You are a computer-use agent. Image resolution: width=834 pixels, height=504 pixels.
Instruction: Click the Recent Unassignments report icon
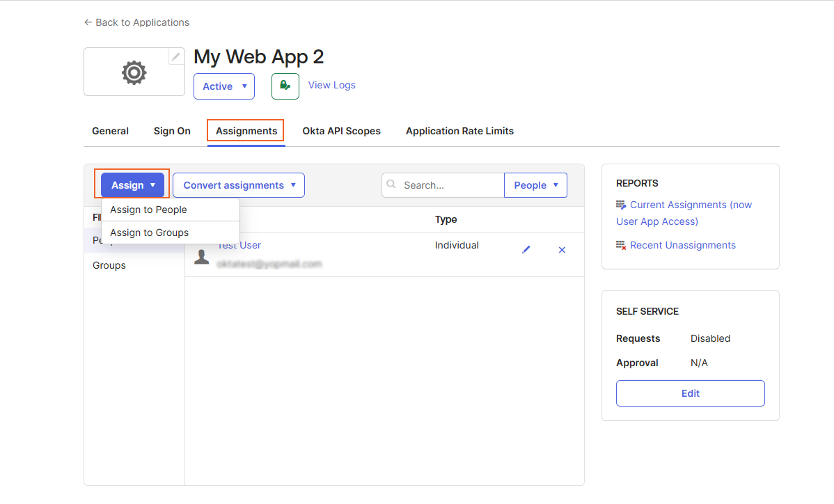[x=621, y=245]
